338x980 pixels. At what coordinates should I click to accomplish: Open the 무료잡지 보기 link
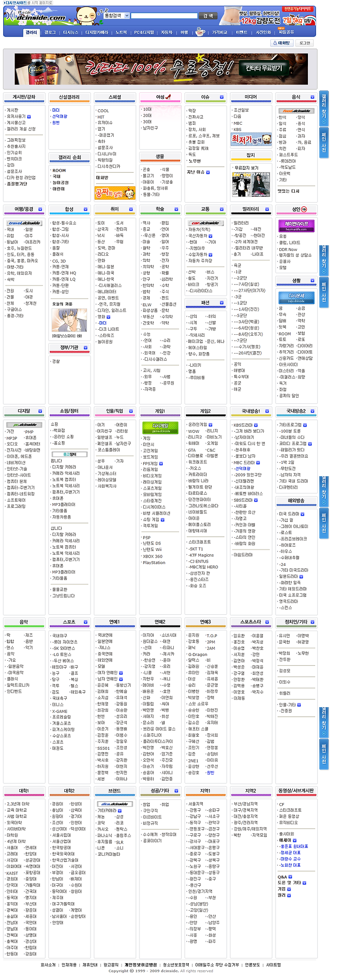(x=247, y=167)
